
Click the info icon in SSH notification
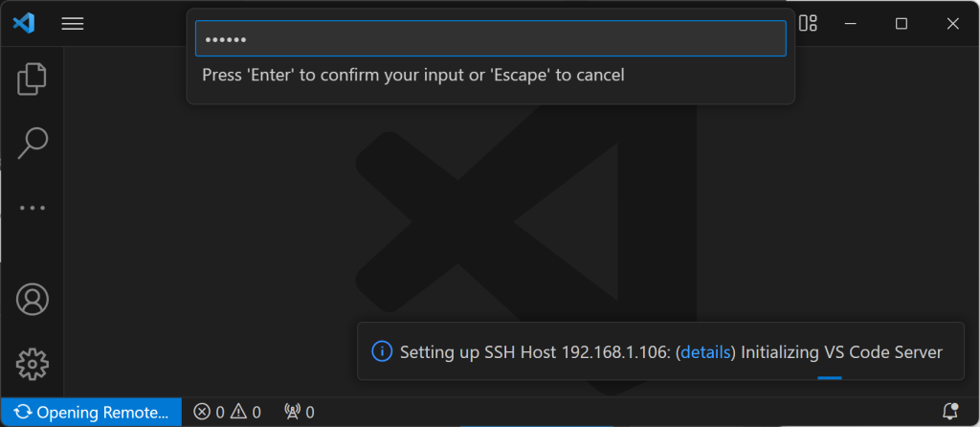381,351
